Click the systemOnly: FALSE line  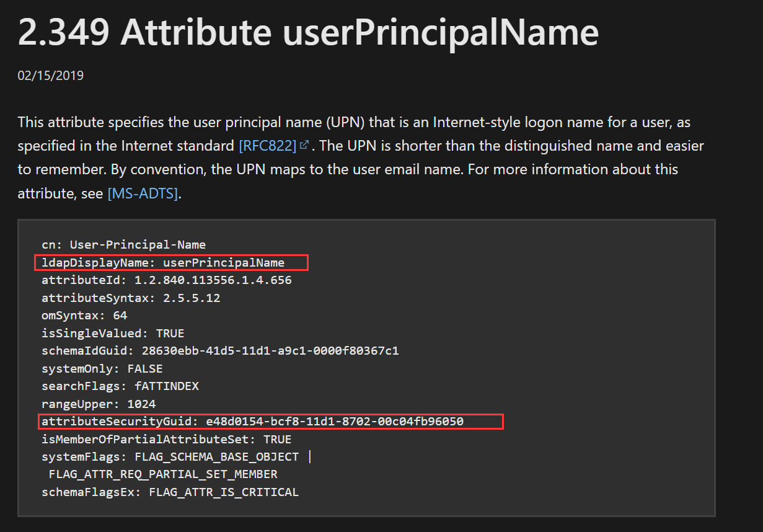102,368
